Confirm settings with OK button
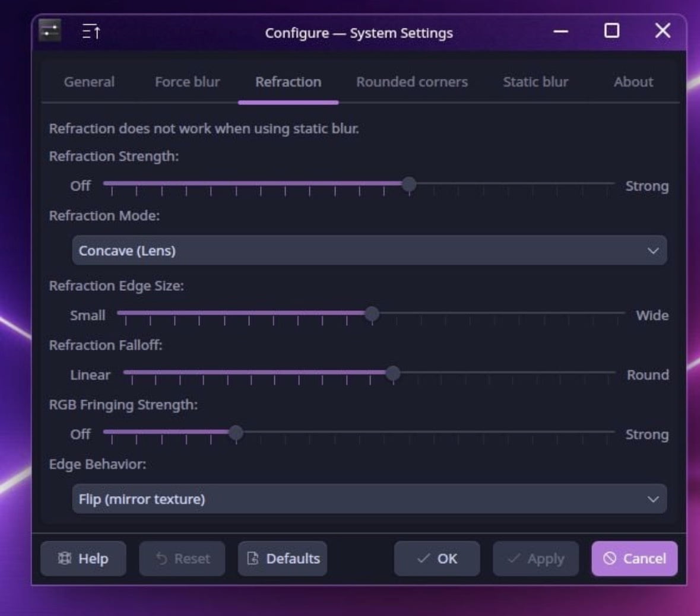 (436, 558)
